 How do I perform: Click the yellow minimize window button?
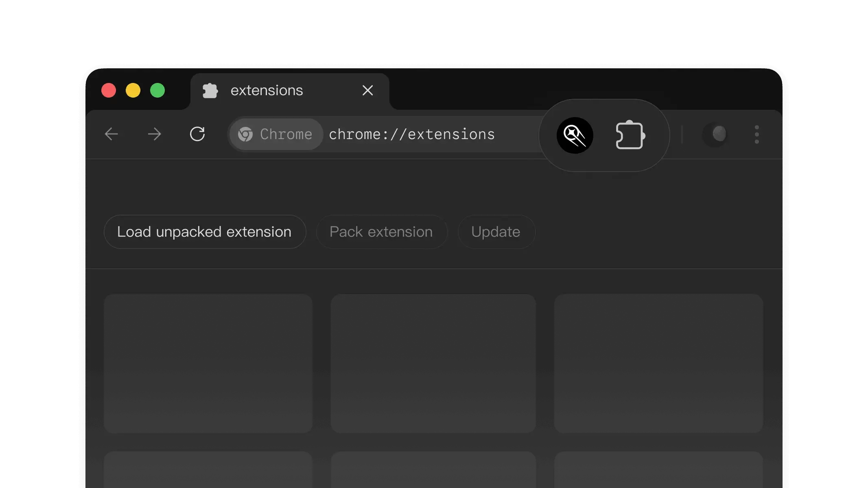(133, 90)
